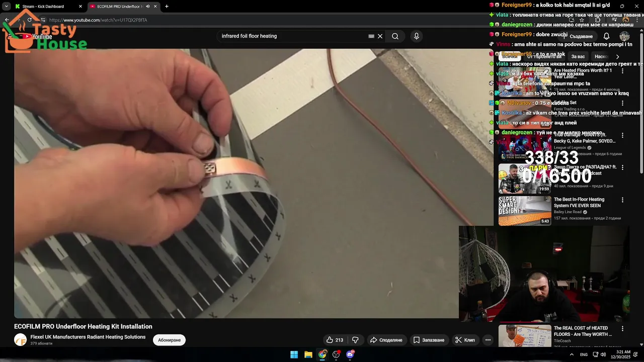Open Best In-Floor Heating System video thumbnail
The width and height of the screenshot is (644, 362).
tap(525, 211)
